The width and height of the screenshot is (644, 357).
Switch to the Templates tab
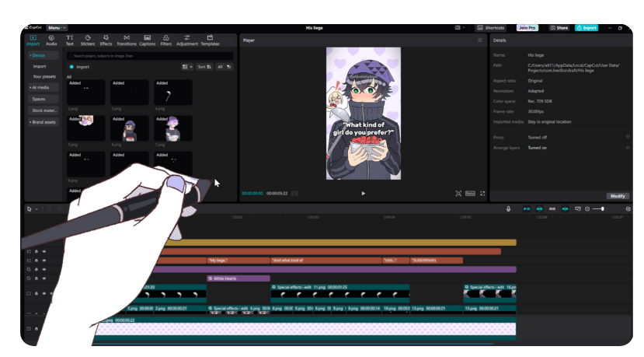point(210,40)
